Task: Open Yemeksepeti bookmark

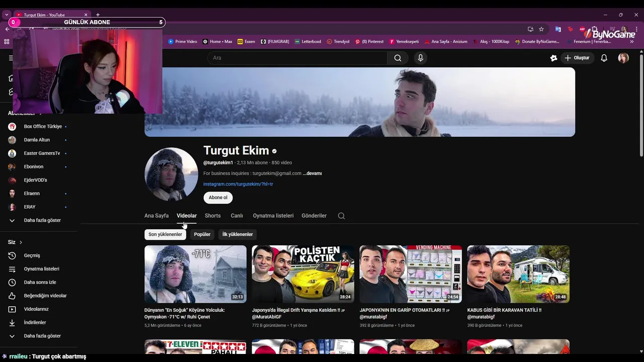Action: pyautogui.click(x=404, y=42)
